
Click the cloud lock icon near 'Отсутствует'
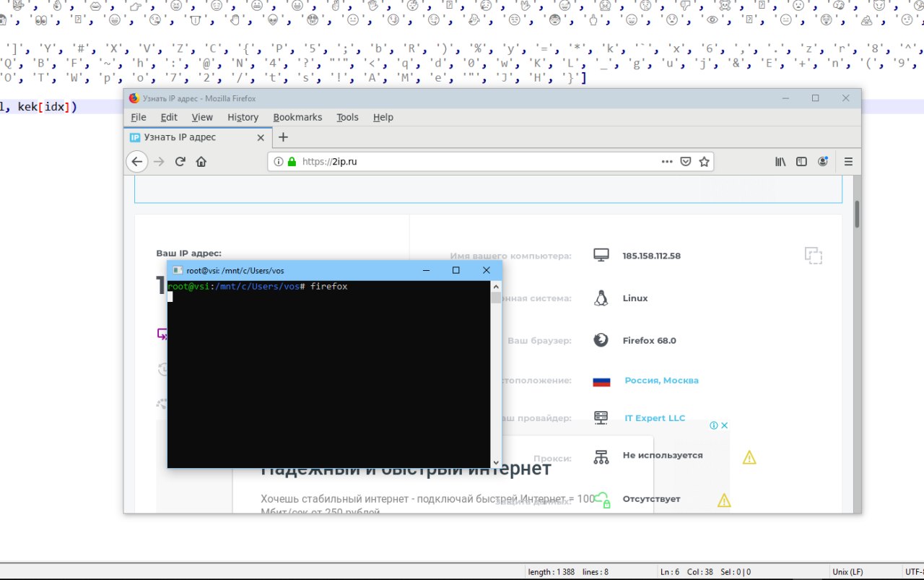coord(602,499)
